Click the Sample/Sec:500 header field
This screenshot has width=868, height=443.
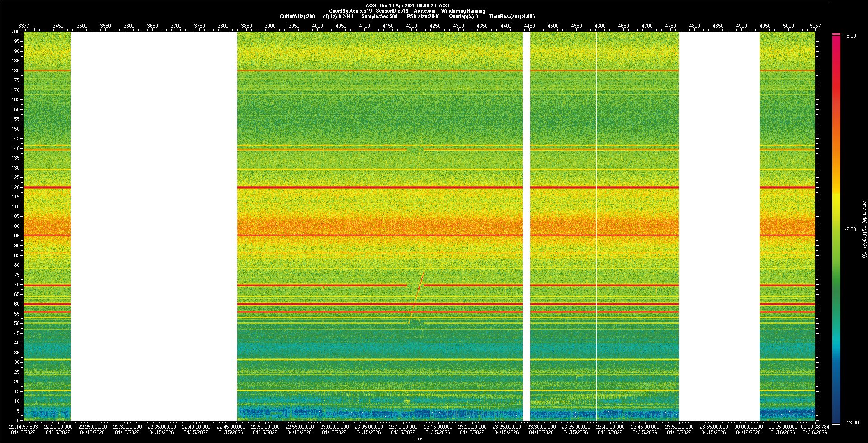(379, 17)
